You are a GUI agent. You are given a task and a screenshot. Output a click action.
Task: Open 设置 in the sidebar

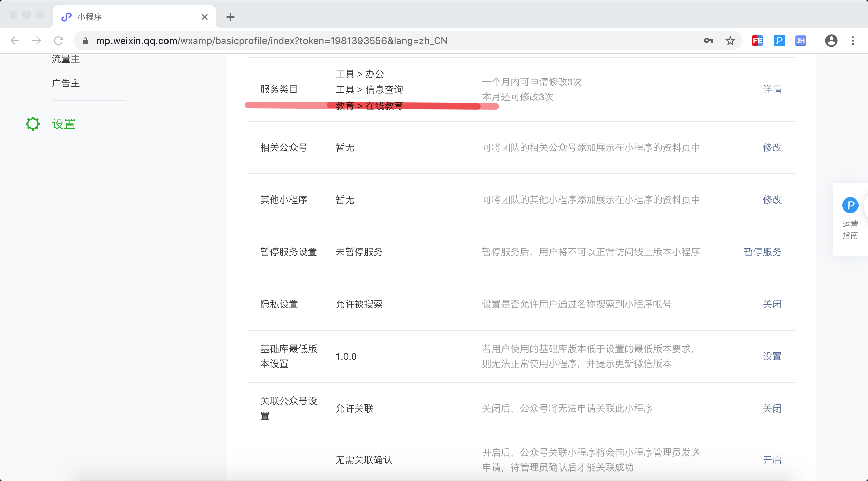point(63,124)
